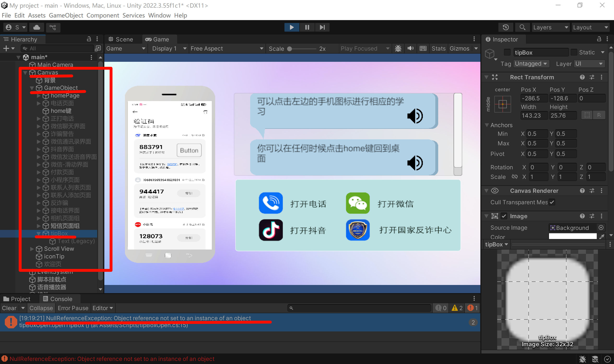Disable the Image component checkbox

504,216
